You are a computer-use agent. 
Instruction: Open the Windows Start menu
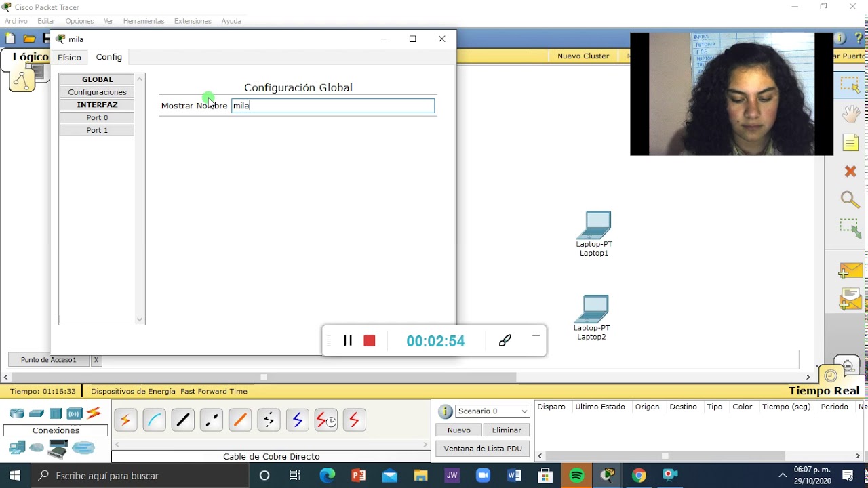(x=15, y=476)
